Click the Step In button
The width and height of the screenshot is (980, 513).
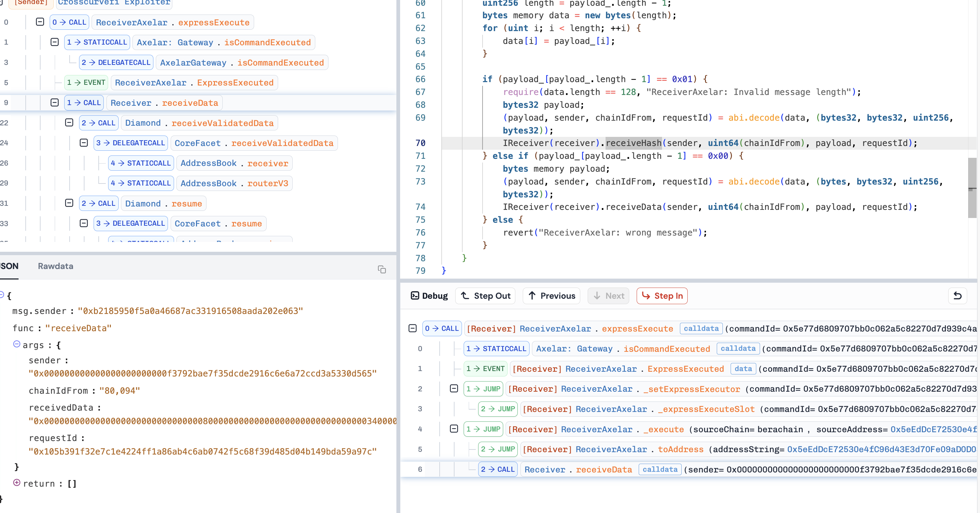tap(662, 296)
